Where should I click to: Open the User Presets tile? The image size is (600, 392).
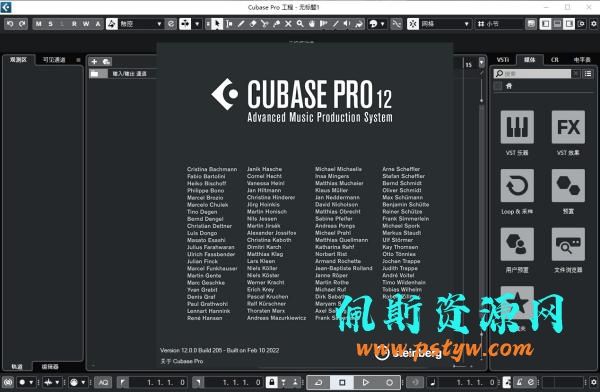pyautogui.click(x=517, y=244)
